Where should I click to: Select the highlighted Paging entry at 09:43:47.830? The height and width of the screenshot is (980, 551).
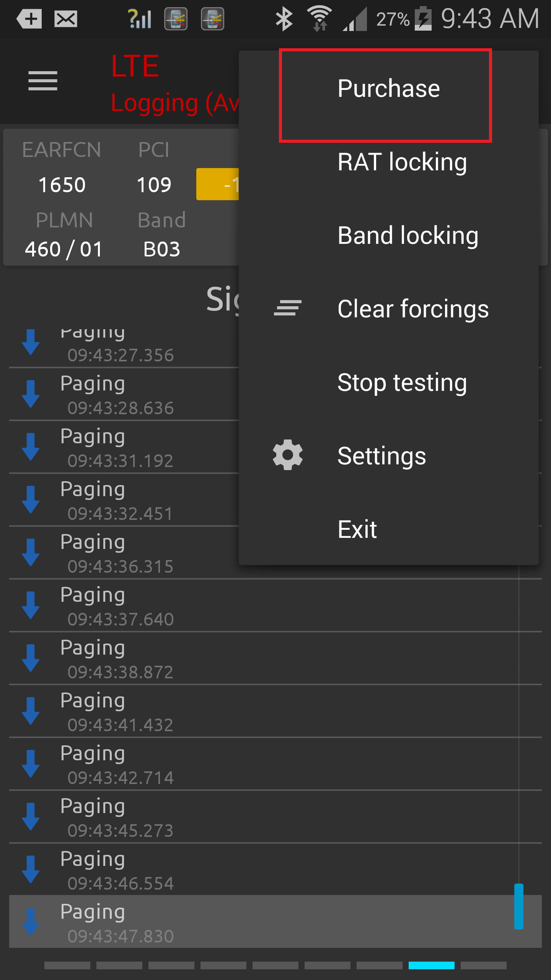click(x=275, y=922)
